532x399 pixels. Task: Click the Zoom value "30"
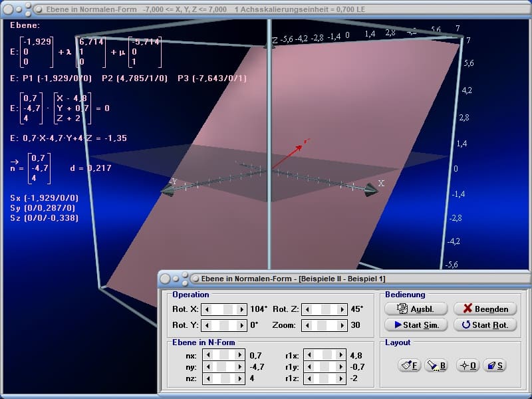point(355,325)
